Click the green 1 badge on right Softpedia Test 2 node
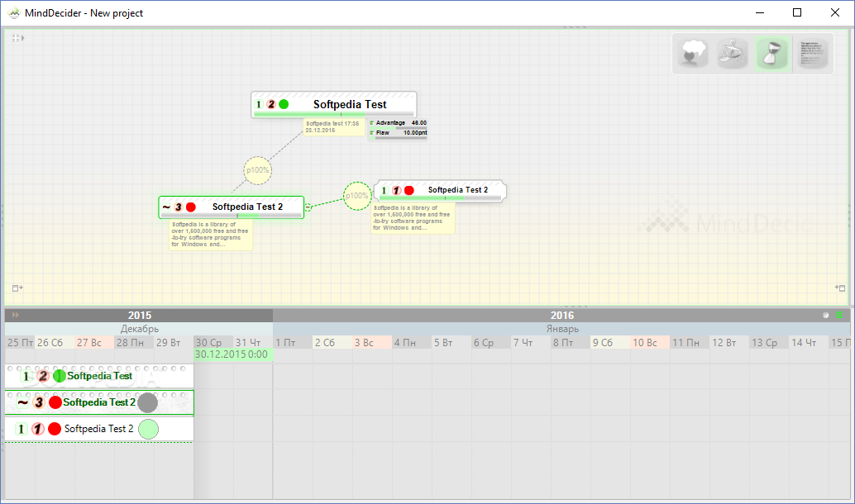 click(384, 190)
